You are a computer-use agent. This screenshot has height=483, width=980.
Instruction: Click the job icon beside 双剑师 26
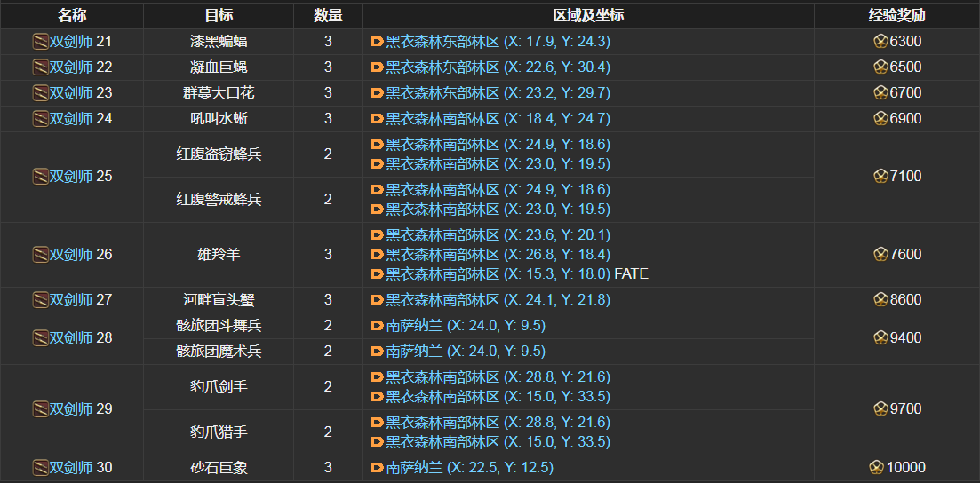pyautogui.click(x=41, y=254)
